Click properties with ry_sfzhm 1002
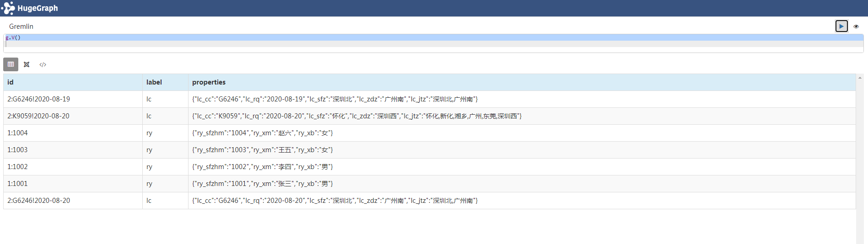868x244 pixels. coord(522,167)
